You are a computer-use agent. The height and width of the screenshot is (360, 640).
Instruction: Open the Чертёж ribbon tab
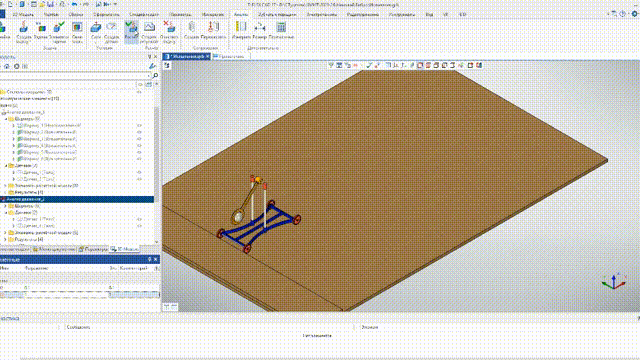pos(51,14)
